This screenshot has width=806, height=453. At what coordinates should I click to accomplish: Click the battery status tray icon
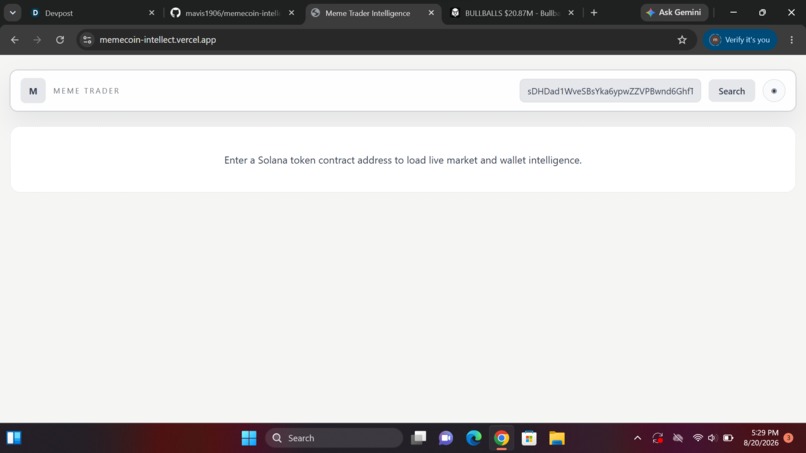point(728,438)
